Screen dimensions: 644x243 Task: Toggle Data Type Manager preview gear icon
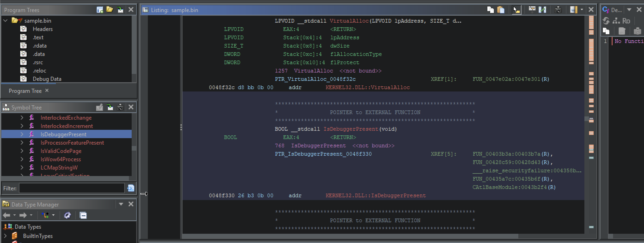[x=67, y=215]
